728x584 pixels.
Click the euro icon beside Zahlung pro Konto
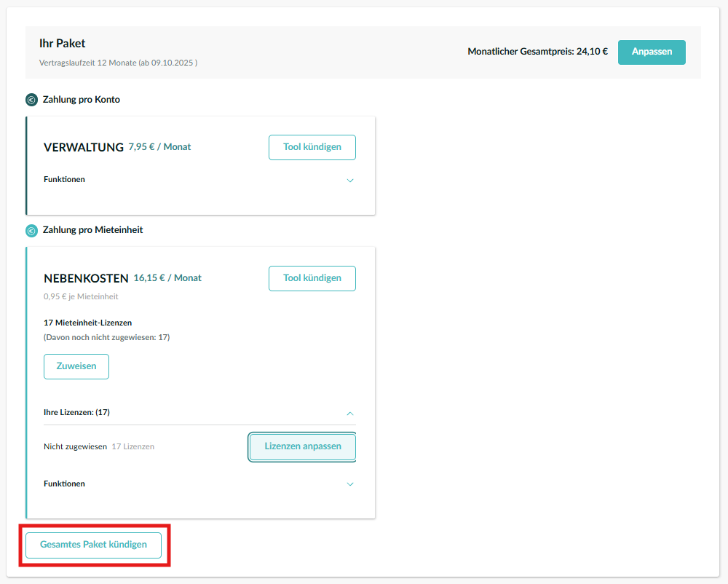31,100
